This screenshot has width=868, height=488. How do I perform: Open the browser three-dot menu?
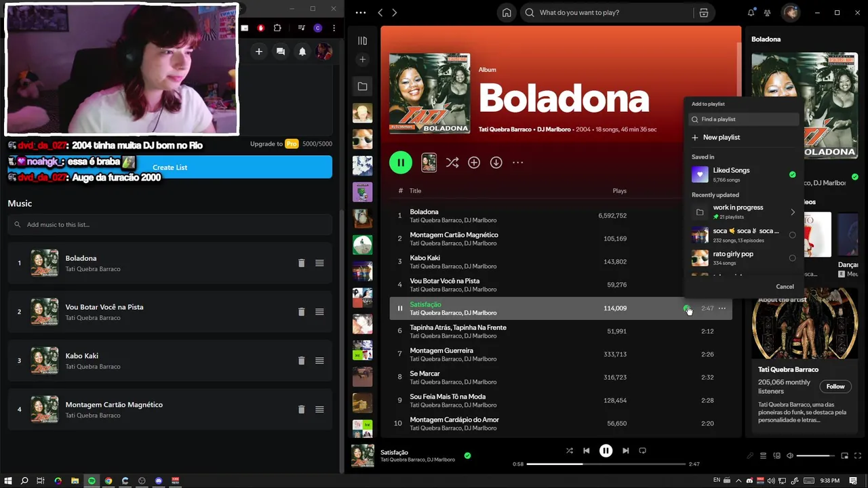334,28
